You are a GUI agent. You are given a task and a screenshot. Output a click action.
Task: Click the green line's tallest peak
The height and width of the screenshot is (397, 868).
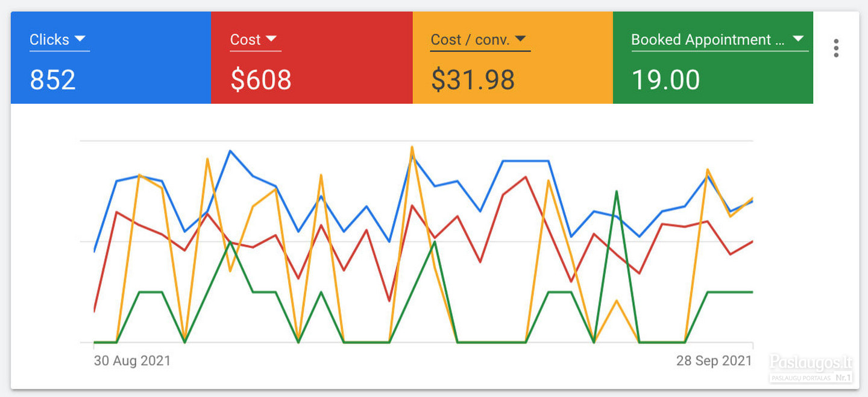(x=616, y=191)
